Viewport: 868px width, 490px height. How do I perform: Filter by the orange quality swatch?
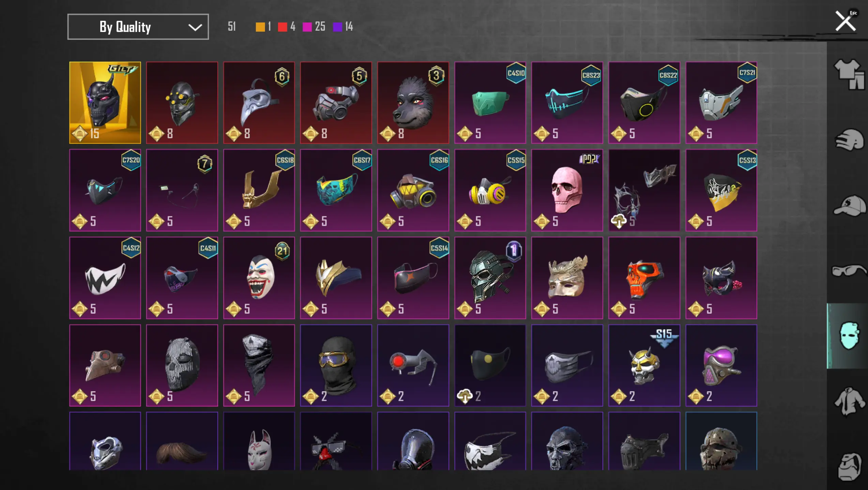click(x=260, y=27)
